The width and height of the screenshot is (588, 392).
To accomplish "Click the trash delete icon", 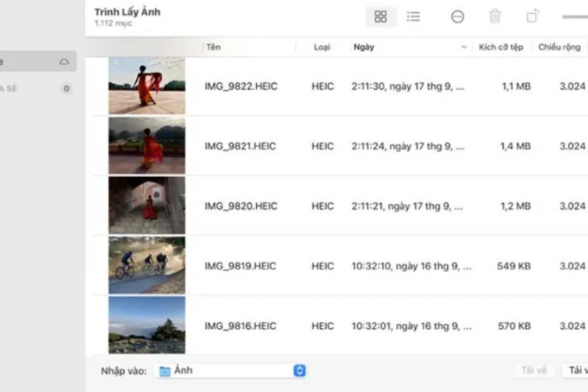I will [495, 17].
